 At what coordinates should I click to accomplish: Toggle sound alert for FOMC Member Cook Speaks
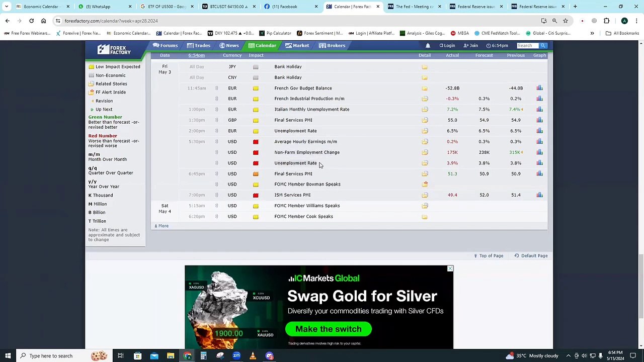(217, 217)
